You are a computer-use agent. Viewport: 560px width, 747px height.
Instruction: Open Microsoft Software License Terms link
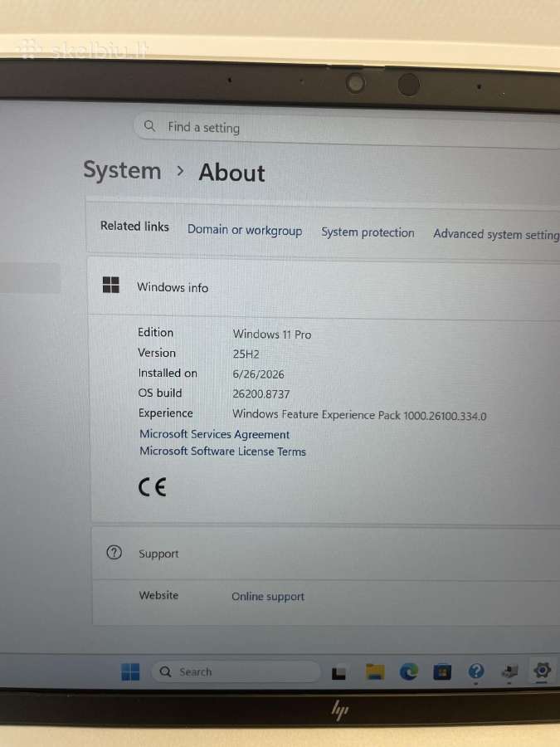pos(222,452)
